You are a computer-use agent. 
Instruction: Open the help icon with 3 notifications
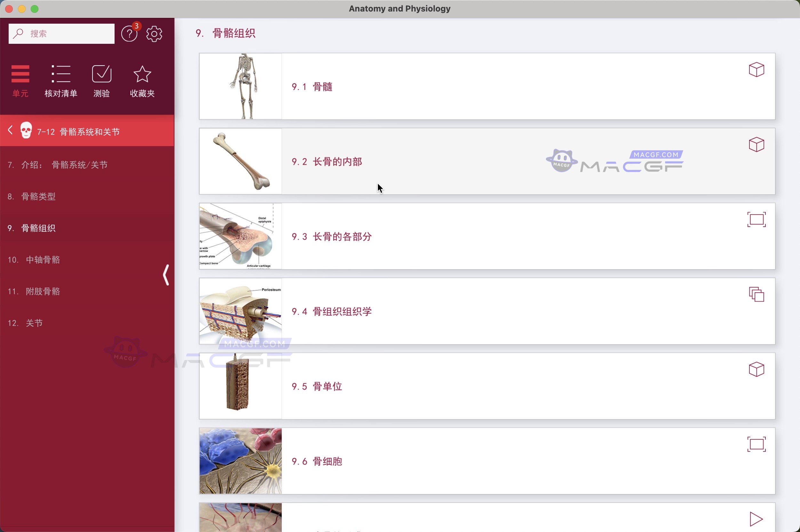pos(129,33)
